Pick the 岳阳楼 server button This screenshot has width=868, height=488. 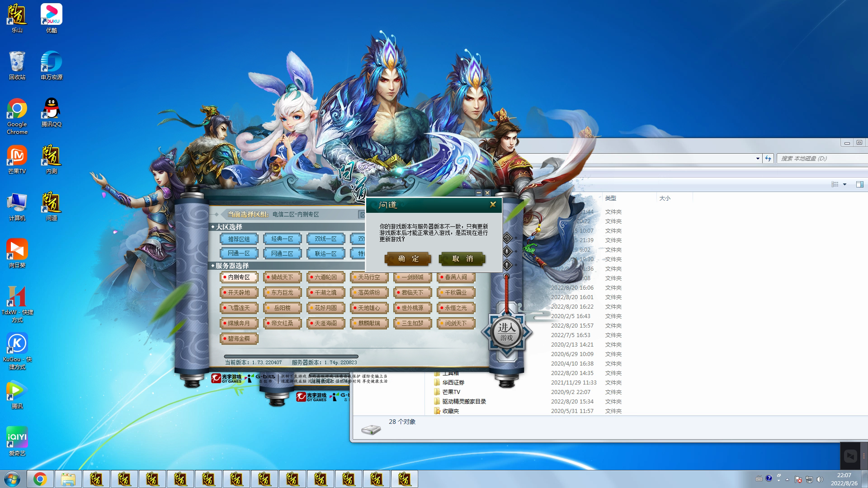point(282,308)
